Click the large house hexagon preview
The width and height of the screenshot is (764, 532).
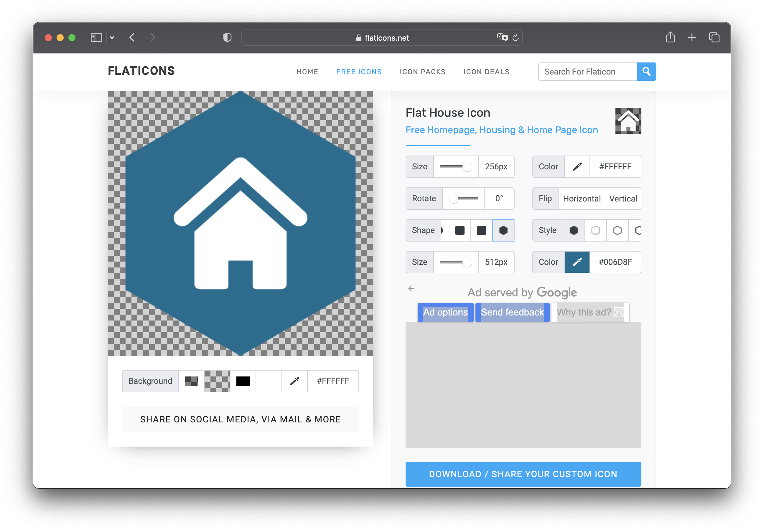click(240, 223)
